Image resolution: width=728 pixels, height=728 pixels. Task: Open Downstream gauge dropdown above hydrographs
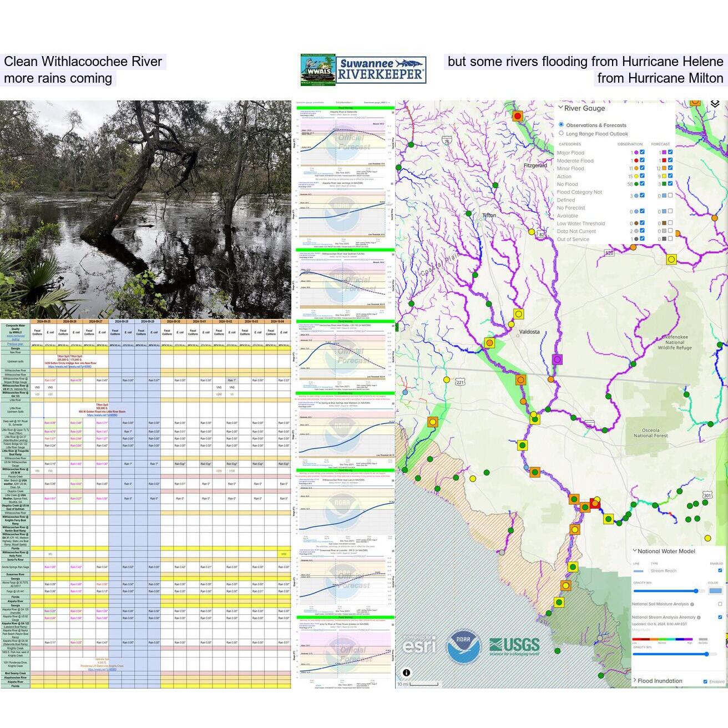377,103
